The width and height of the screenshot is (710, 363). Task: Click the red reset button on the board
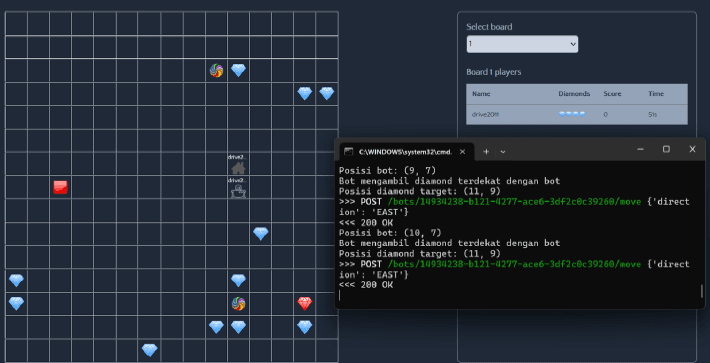point(60,187)
